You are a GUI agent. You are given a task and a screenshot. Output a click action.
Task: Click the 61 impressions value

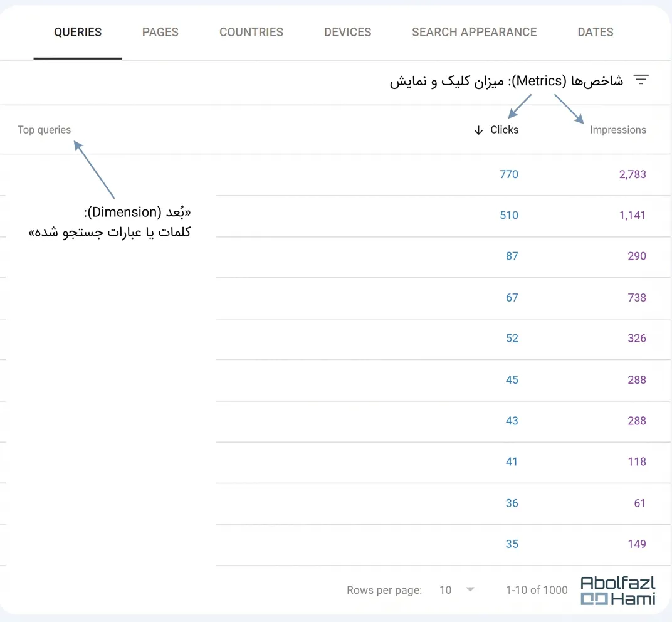point(639,503)
